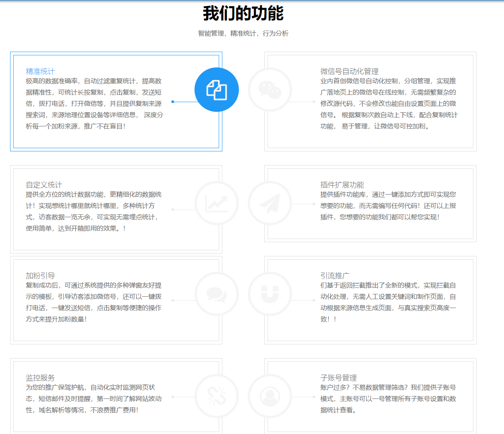The height and width of the screenshot is (434, 504).
Task: Click the description starting 提供插件功能库
Action: coord(388,206)
